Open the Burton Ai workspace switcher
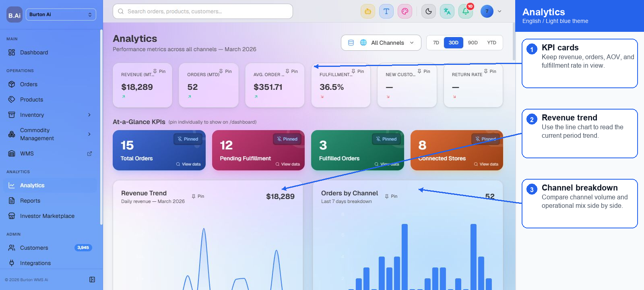This screenshot has height=290, width=644. coord(61,14)
